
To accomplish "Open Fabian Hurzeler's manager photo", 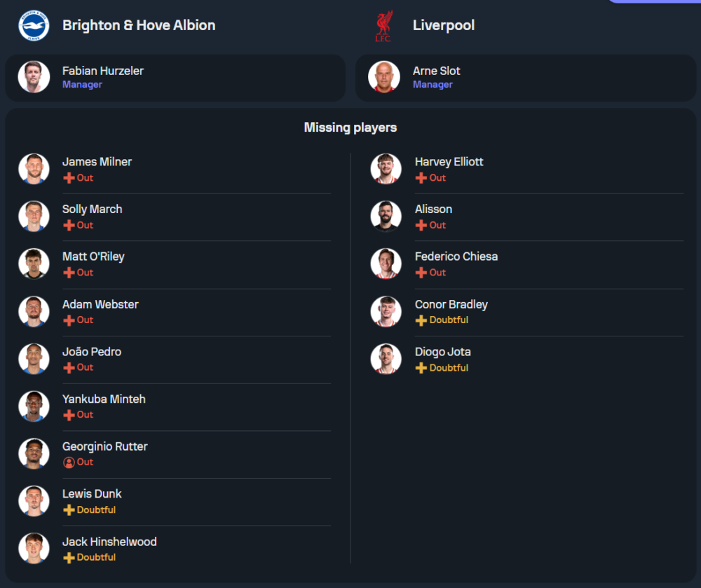I will coord(34,77).
